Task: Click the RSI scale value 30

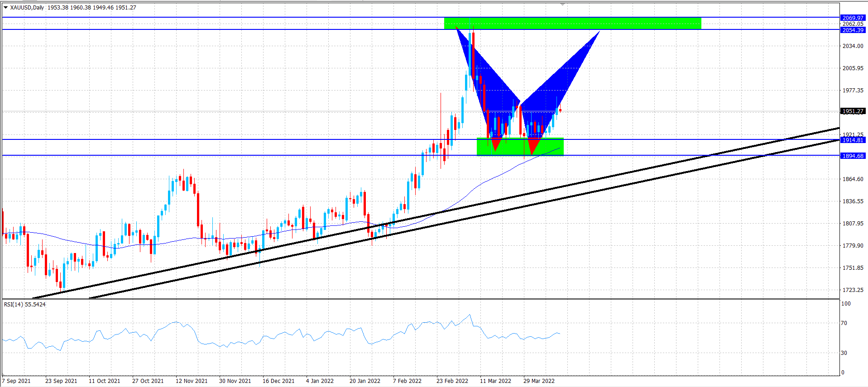Action: click(844, 353)
